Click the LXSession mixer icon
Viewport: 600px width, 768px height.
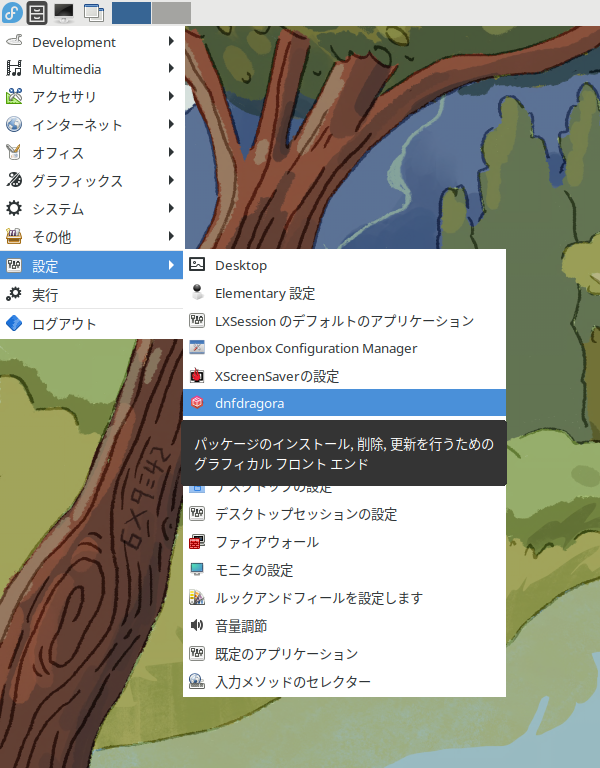click(197, 320)
